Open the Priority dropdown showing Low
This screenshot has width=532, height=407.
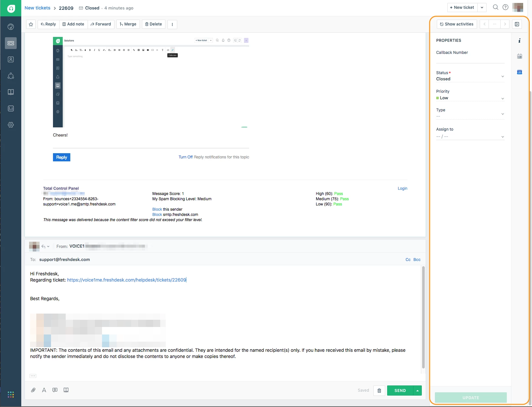pos(470,95)
